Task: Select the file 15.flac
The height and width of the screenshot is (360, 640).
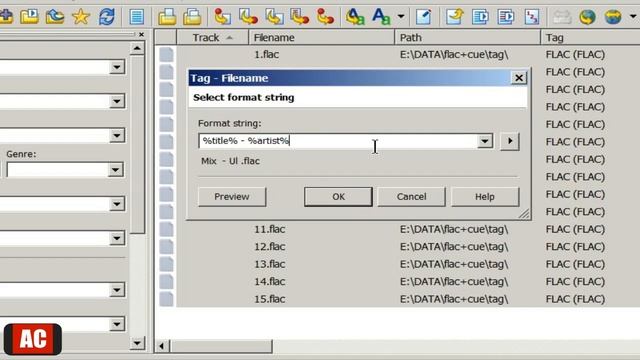Action: (270, 299)
